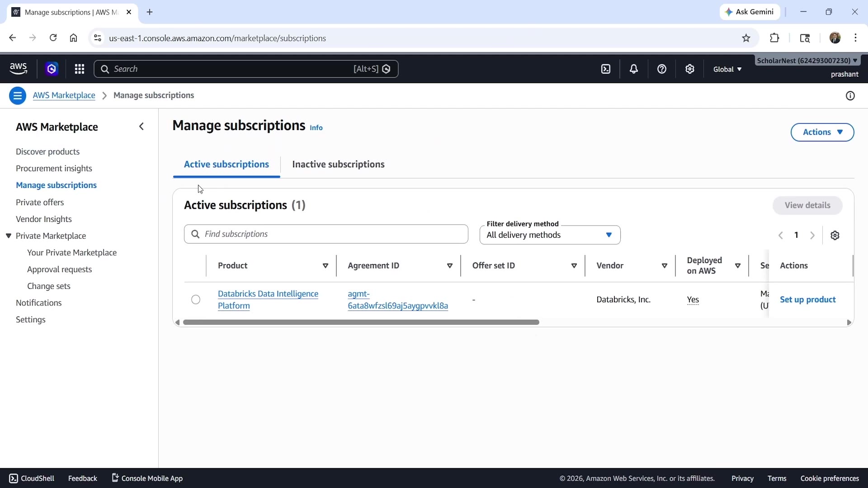Open the browser home page
Image resolution: width=868 pixels, height=488 pixels.
click(x=74, y=38)
